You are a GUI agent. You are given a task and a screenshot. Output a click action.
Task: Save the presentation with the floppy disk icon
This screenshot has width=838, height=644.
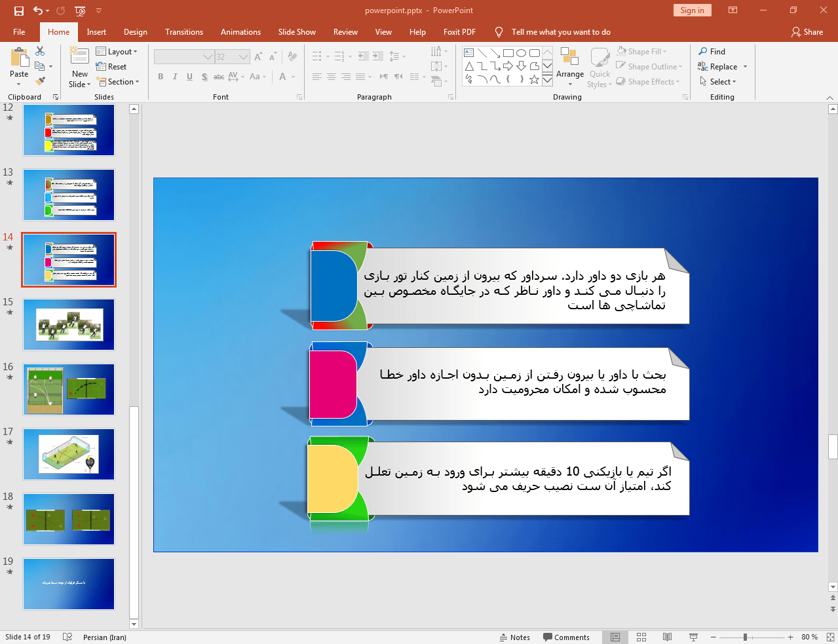(x=18, y=10)
